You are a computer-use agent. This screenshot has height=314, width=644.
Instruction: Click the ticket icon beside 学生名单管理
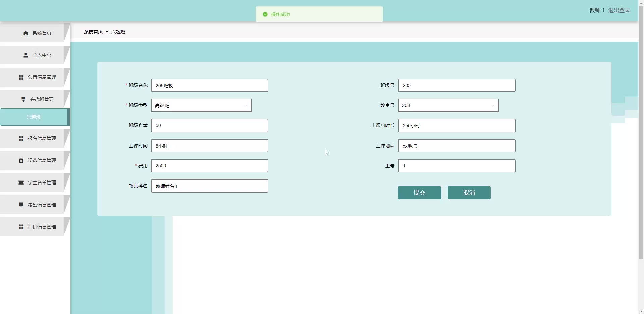(x=21, y=182)
